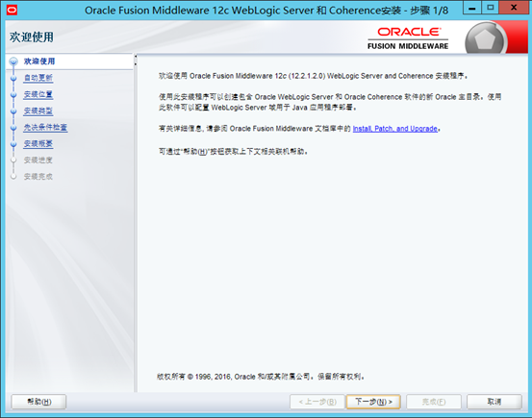Click the Oracle icon in the title bar
Image resolution: width=532 pixels, height=418 pixels.
pos(12,11)
